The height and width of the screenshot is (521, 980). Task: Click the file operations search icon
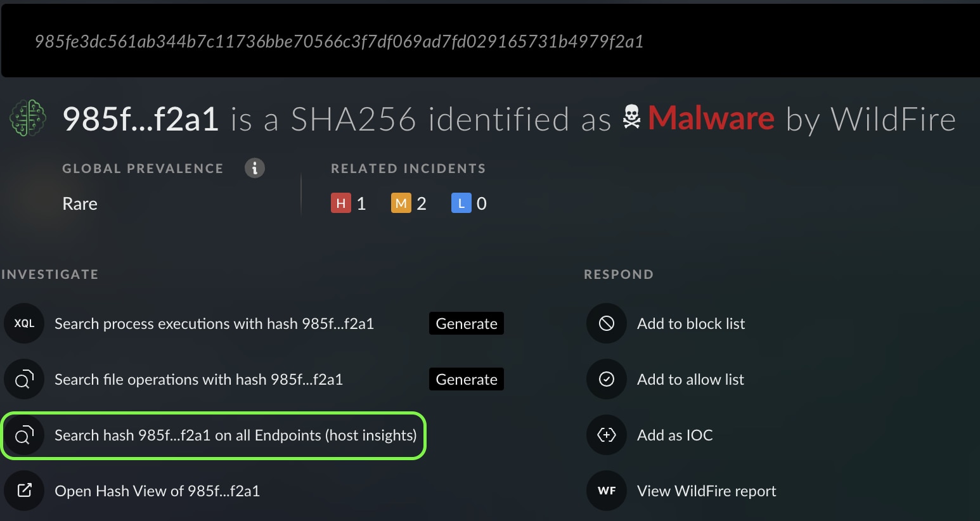(x=24, y=379)
